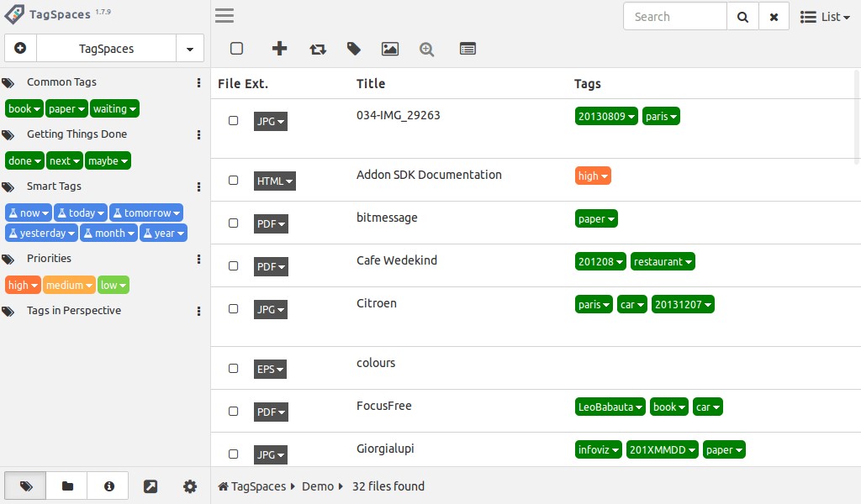The height and width of the screenshot is (504, 861).
Task: Open the TagSpaces location dropdown
Action: 190,48
